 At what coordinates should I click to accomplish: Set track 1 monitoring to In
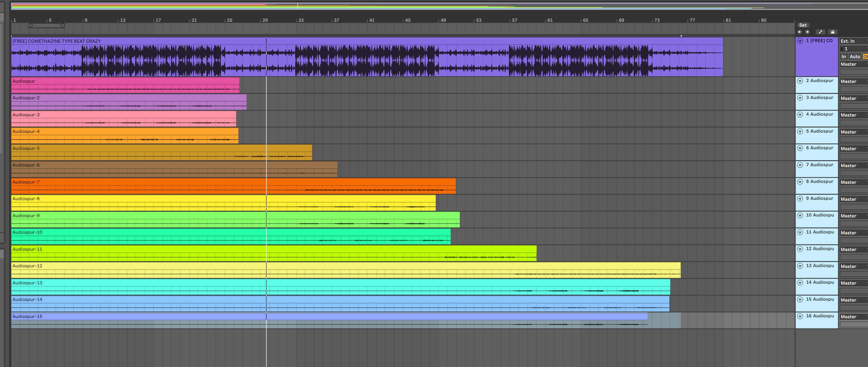pos(843,57)
